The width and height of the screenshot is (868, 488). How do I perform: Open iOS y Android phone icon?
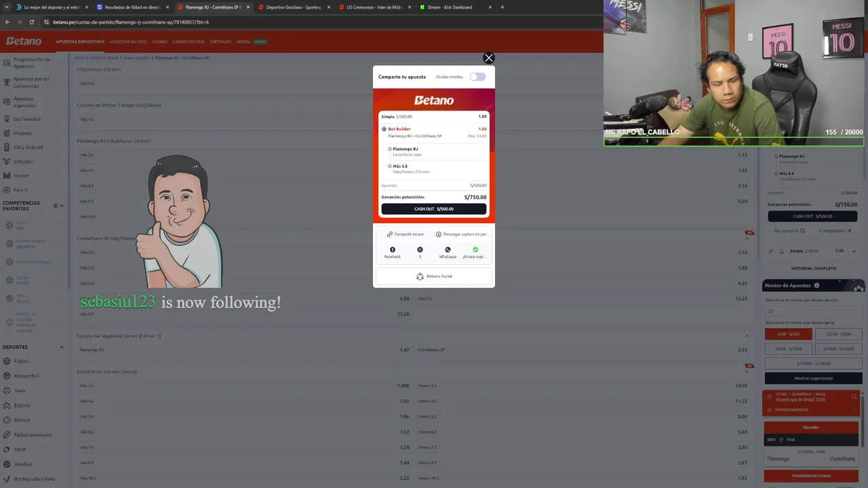pos(6,148)
